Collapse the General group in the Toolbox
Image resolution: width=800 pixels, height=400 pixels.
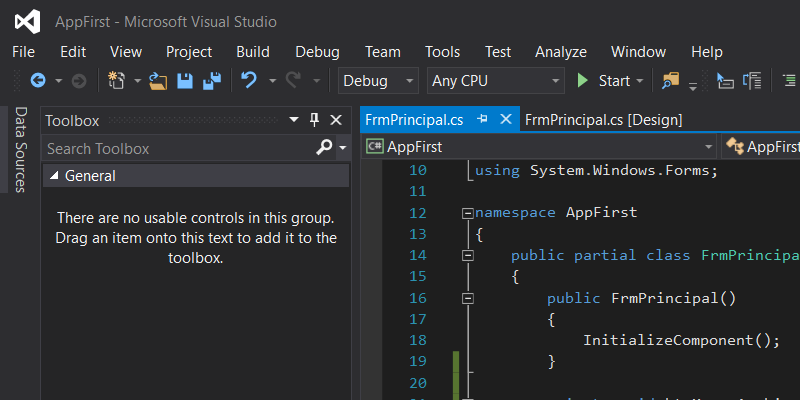click(53, 176)
